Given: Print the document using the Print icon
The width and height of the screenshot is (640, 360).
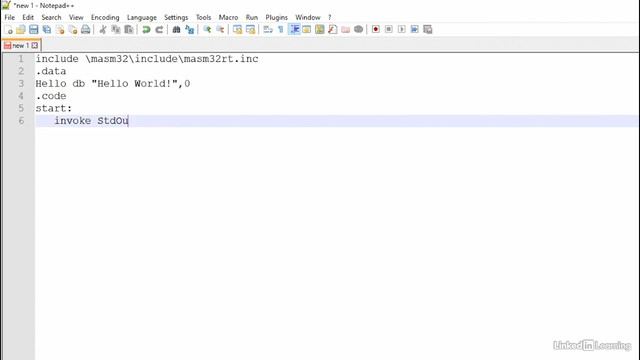Looking at the screenshot, I should tap(86, 29).
